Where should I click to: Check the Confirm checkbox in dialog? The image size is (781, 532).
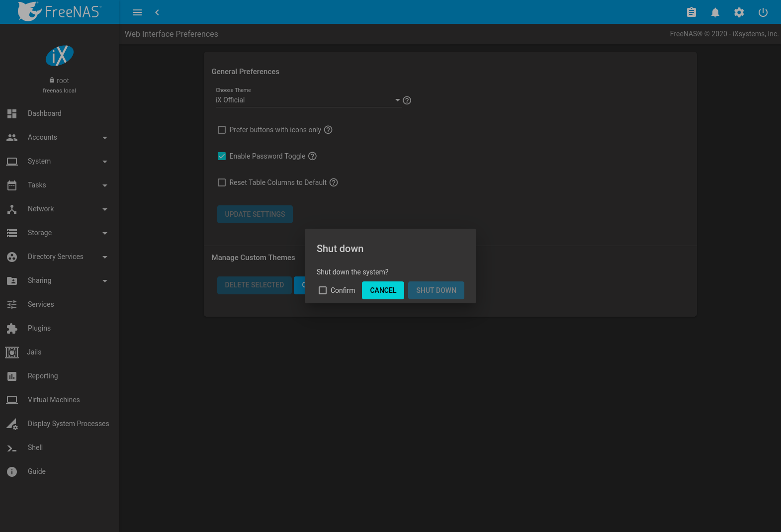pos(323,290)
